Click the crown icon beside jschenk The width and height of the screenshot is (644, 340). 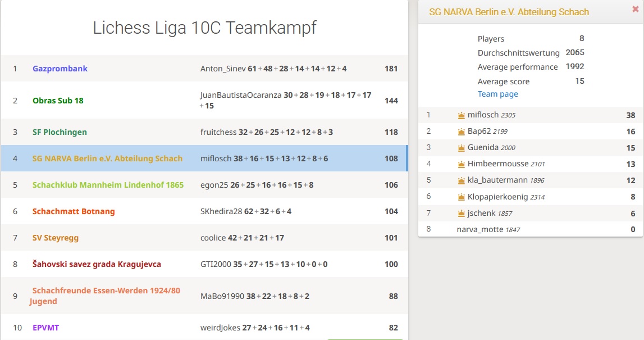pyautogui.click(x=461, y=214)
